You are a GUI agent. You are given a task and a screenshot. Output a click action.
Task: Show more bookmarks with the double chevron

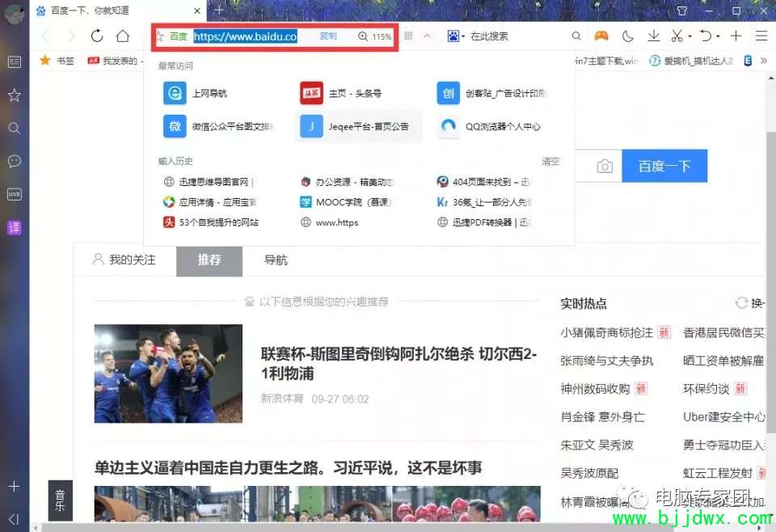click(x=764, y=61)
